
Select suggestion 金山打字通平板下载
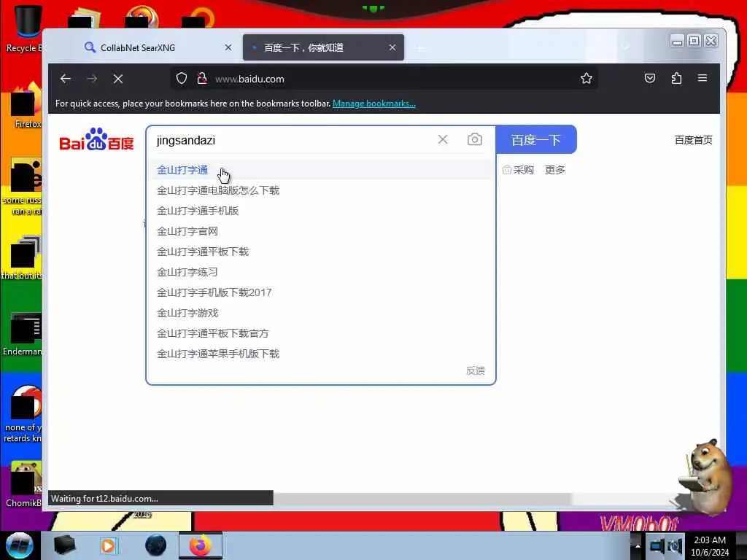coord(321,252)
